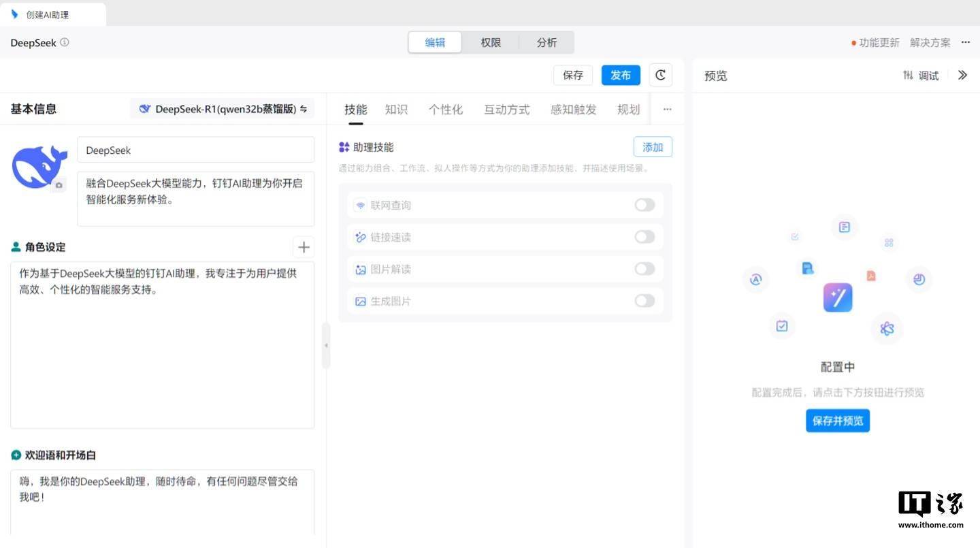
Task: Click the 欢迎语和开场白 plus-circle icon
Action: (16, 455)
